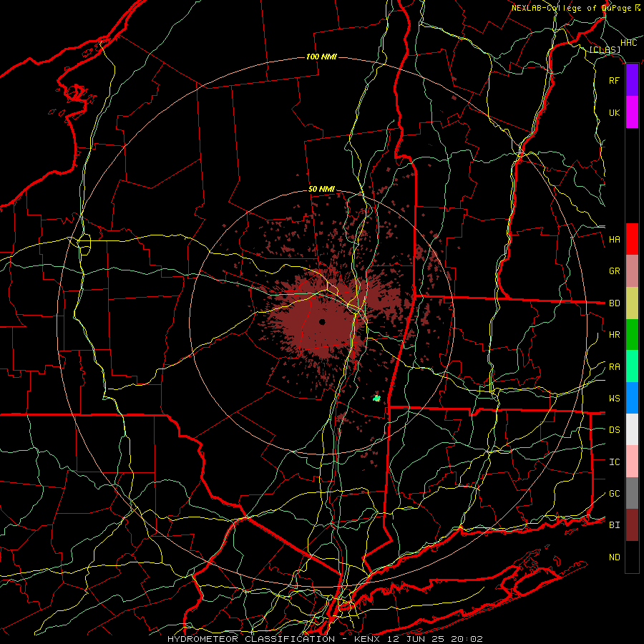The image size is (644, 644).
Task: Click the [CLAS] units label
Action: 605,50
